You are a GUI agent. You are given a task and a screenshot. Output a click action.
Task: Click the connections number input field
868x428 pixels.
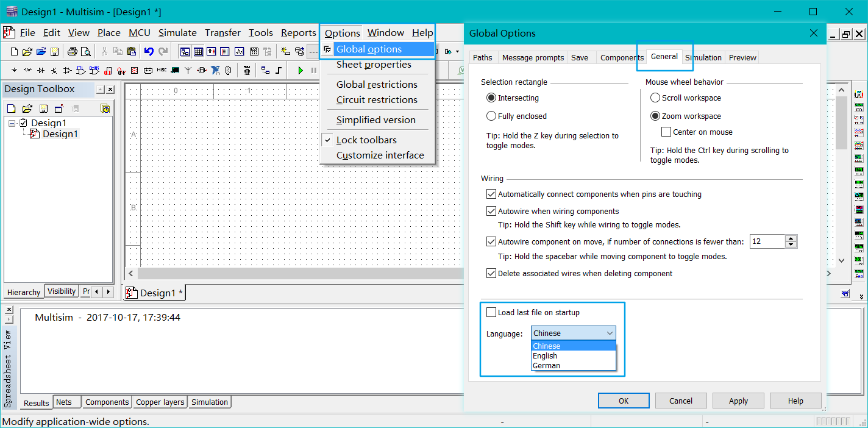click(x=767, y=241)
